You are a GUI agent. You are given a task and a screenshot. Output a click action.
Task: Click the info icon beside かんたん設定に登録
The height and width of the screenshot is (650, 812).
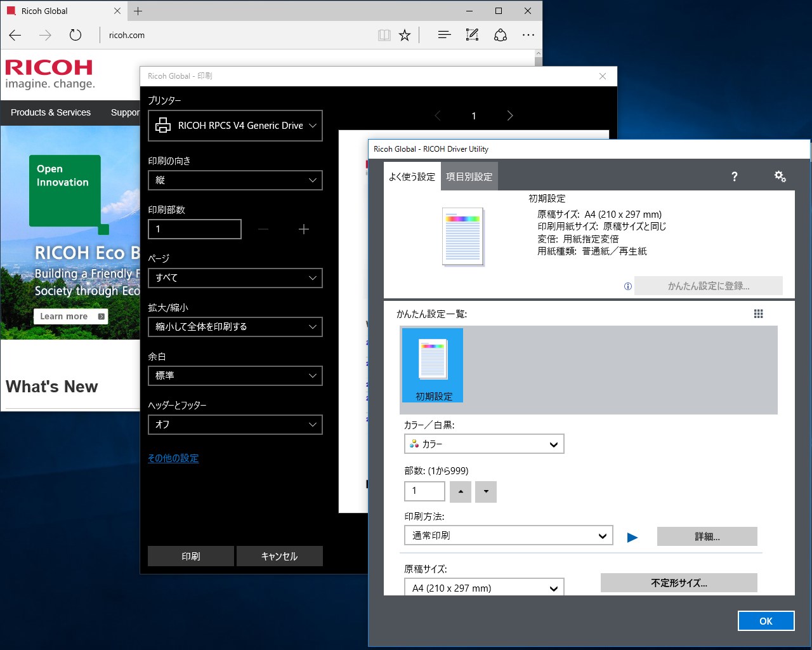(x=628, y=286)
